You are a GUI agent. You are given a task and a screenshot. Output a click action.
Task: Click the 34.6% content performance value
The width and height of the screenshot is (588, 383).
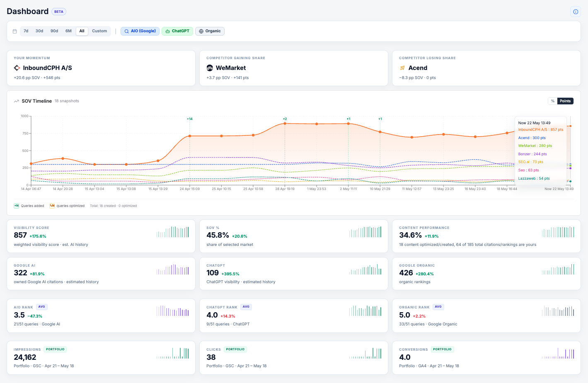point(410,235)
